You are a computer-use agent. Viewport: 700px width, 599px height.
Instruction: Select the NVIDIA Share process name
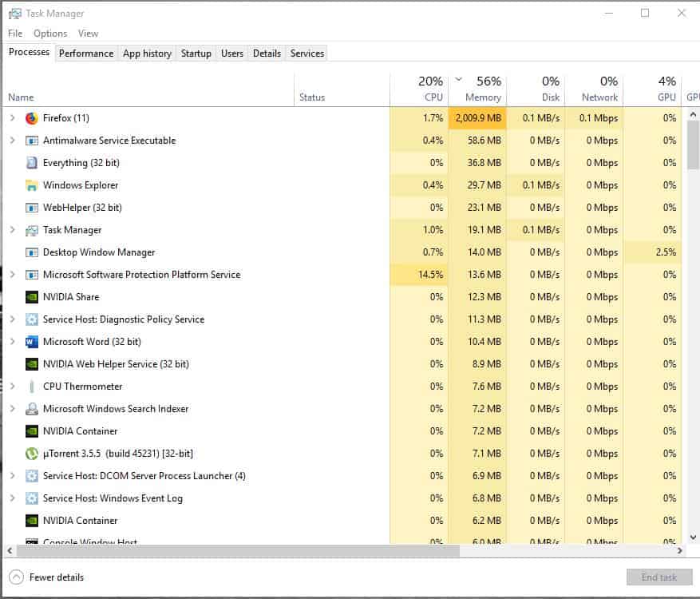71,297
